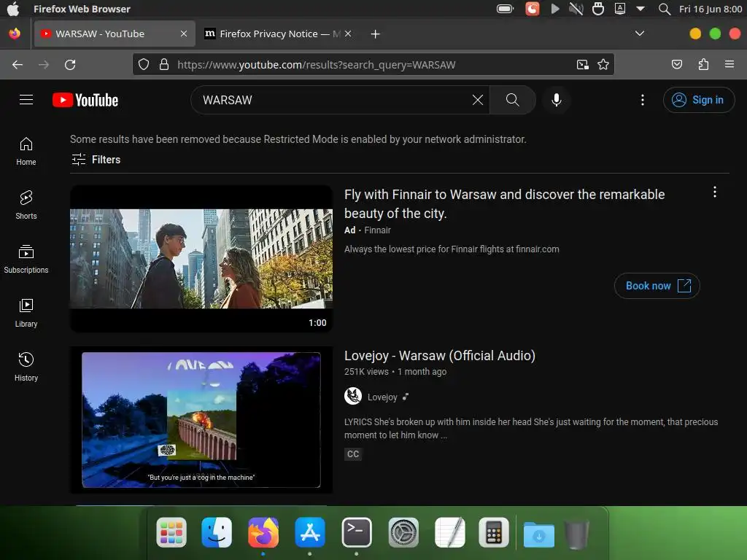747x560 pixels.
Task: Click the search magnifier button
Action: tap(513, 99)
